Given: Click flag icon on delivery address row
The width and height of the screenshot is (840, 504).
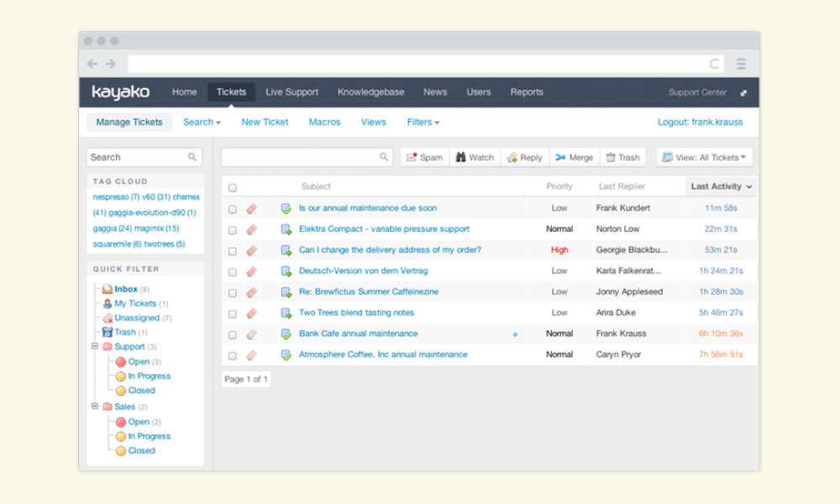Looking at the screenshot, I should (251, 250).
